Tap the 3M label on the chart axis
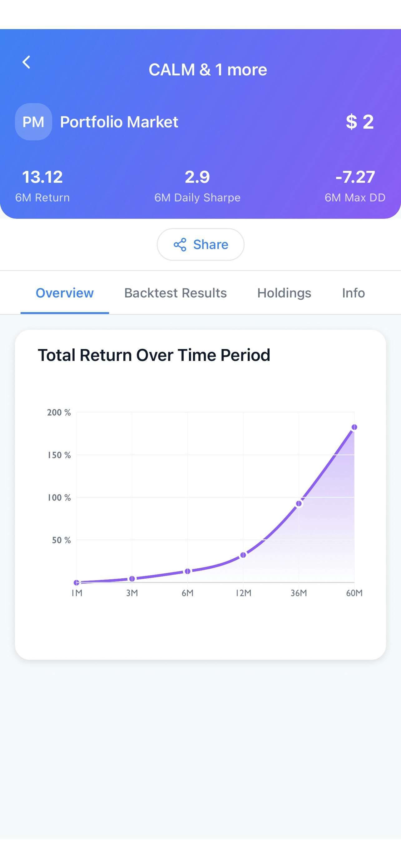This screenshot has height=868, width=401. [x=132, y=593]
